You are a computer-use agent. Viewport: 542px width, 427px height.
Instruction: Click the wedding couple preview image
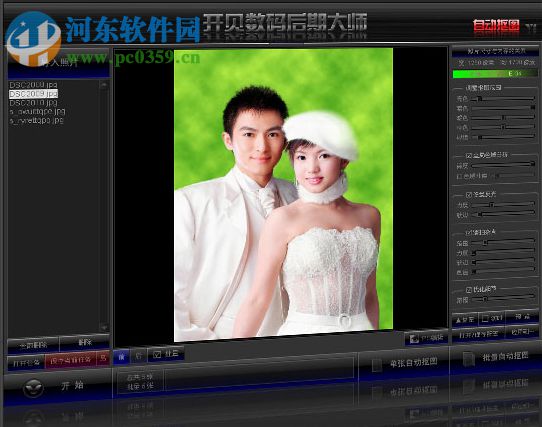click(283, 194)
